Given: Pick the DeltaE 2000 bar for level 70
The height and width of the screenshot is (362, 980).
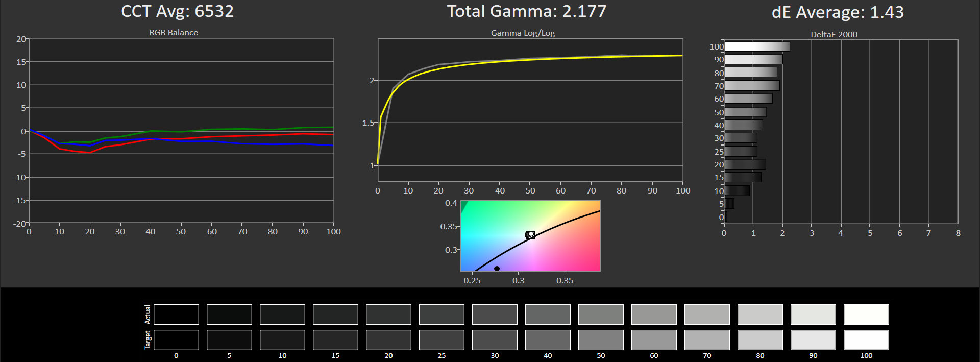Looking at the screenshot, I should tap(752, 86).
